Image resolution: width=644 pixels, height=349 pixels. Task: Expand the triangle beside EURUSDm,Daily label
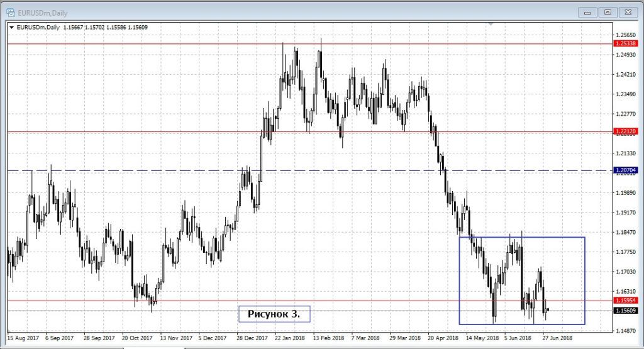coord(12,27)
